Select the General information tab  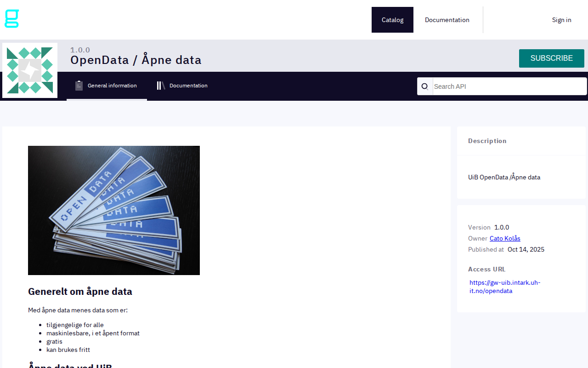(x=113, y=86)
